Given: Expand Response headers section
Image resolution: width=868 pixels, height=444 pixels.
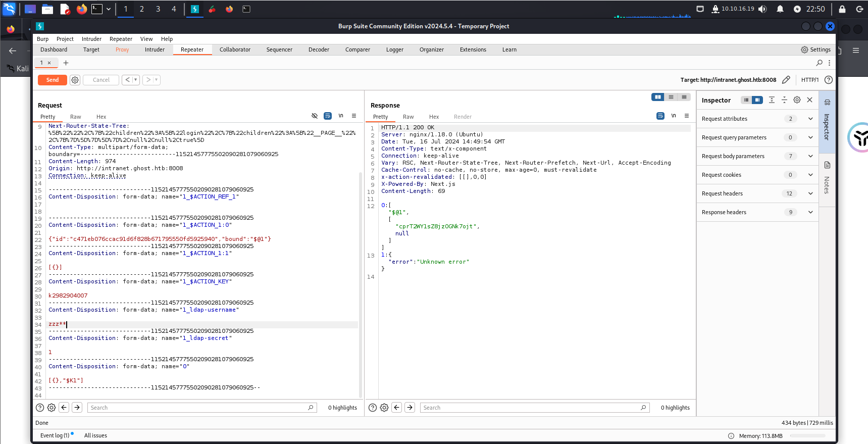Looking at the screenshot, I should [x=810, y=212].
